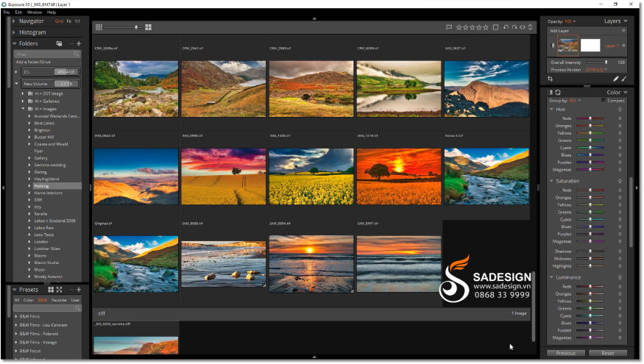Click the Reset button
Image resolution: width=644 pixels, height=364 pixels.
point(608,353)
